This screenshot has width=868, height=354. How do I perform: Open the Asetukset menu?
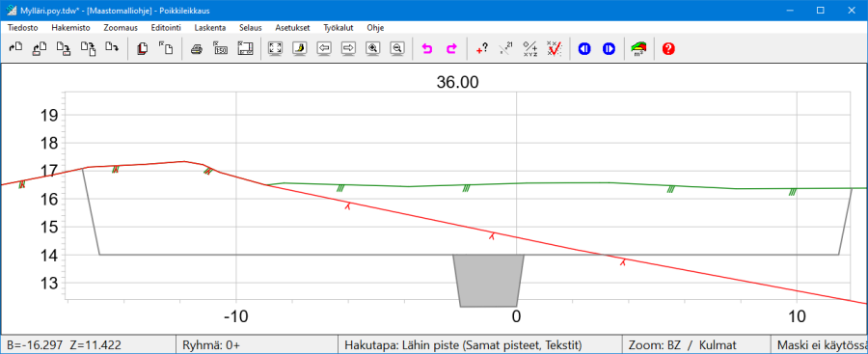[292, 27]
